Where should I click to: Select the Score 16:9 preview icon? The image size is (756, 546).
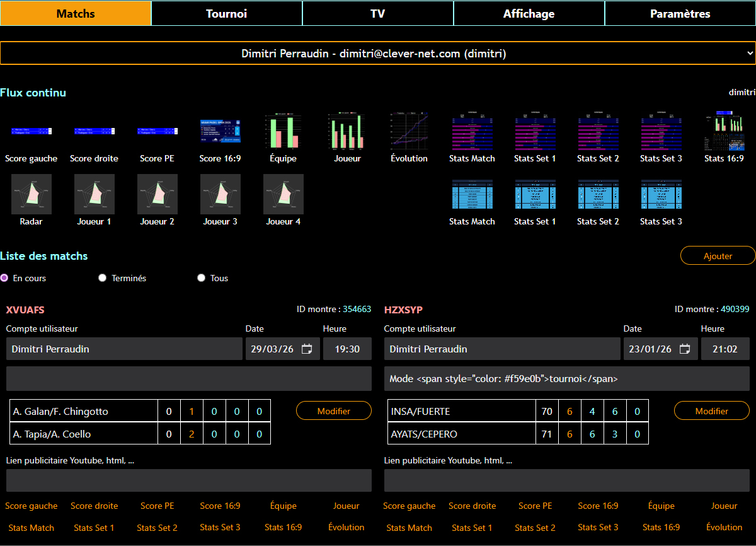tap(220, 131)
